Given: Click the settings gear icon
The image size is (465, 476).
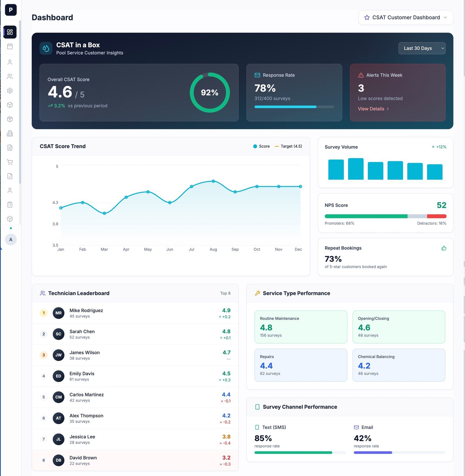Looking at the screenshot, I should (x=10, y=90).
